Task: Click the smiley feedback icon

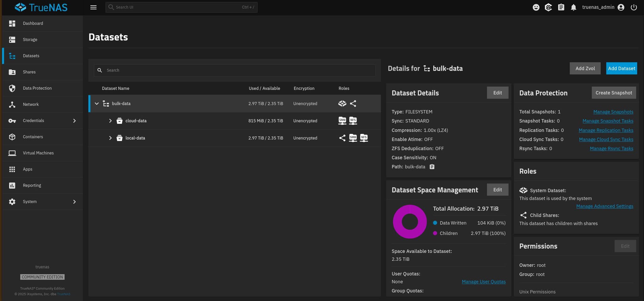Action: (536, 7)
